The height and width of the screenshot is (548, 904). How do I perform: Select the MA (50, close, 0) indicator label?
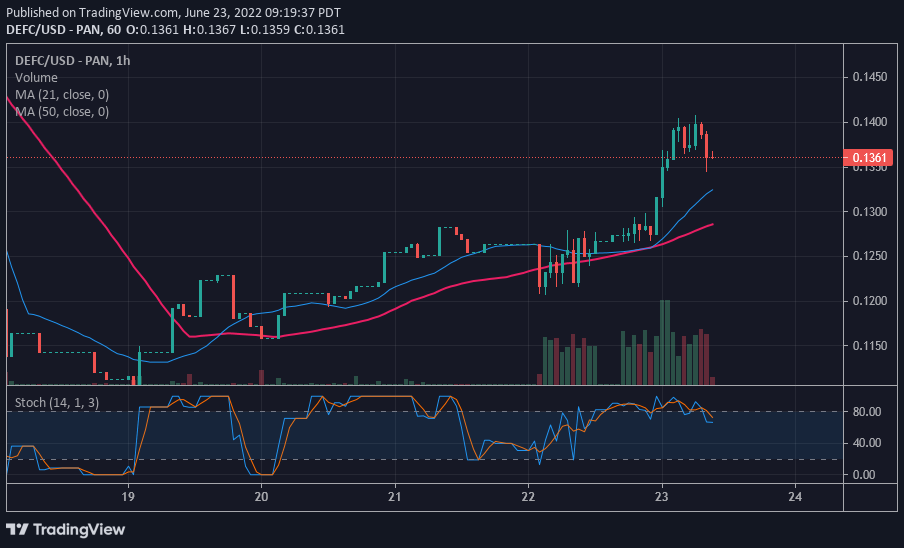62,111
